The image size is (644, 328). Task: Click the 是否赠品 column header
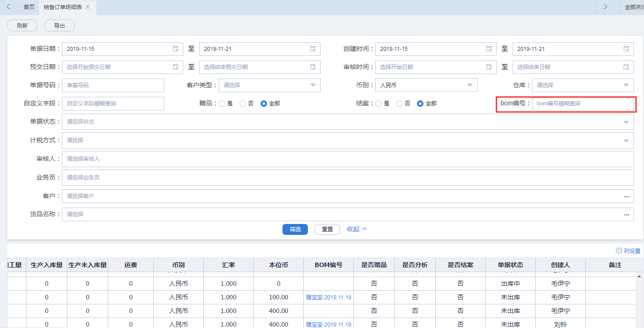click(x=374, y=265)
